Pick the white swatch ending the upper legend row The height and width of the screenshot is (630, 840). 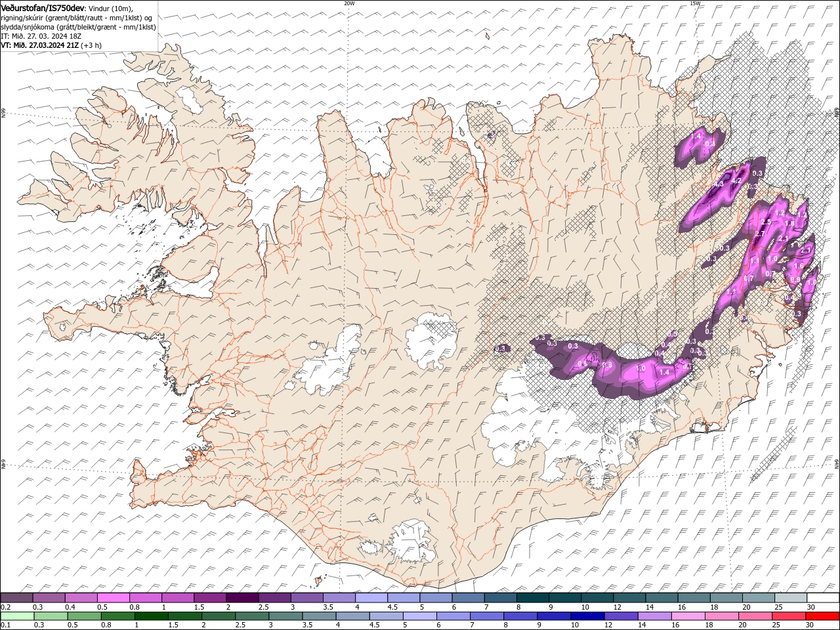click(x=823, y=597)
